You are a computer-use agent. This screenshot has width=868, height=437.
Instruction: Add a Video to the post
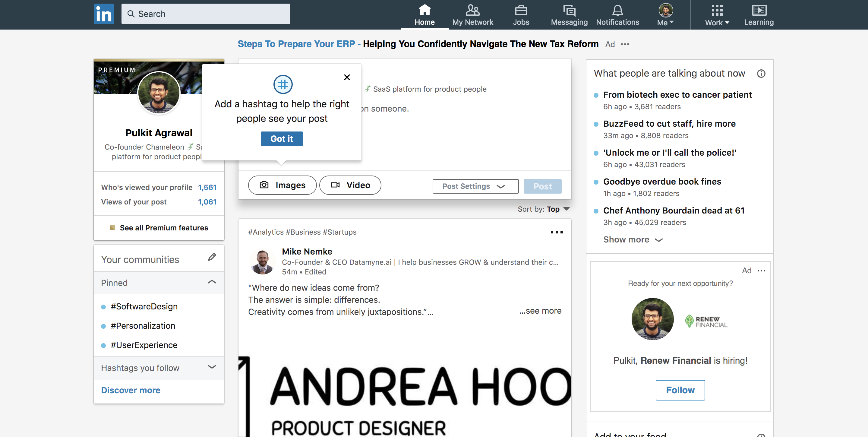coord(350,185)
